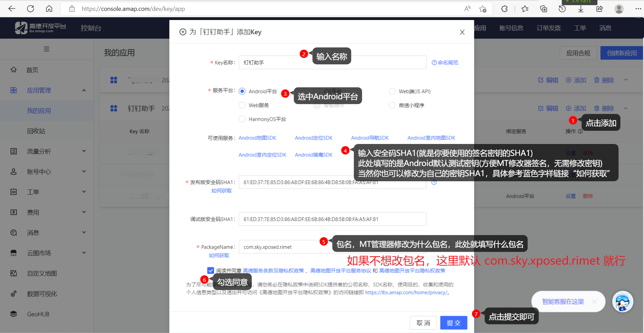Open Android定位SDK link
This screenshot has height=333, width=644.
(x=314, y=138)
